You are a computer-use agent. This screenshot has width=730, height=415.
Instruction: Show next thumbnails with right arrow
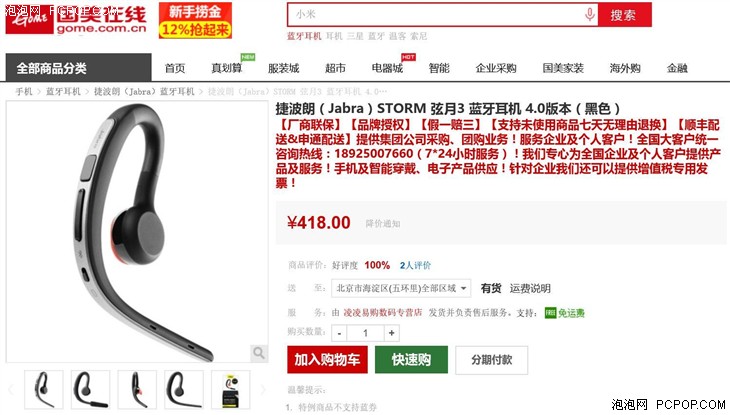[x=263, y=390]
